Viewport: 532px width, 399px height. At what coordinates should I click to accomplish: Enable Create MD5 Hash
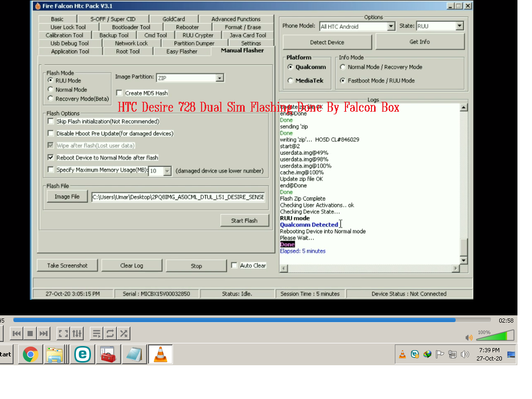click(x=119, y=92)
